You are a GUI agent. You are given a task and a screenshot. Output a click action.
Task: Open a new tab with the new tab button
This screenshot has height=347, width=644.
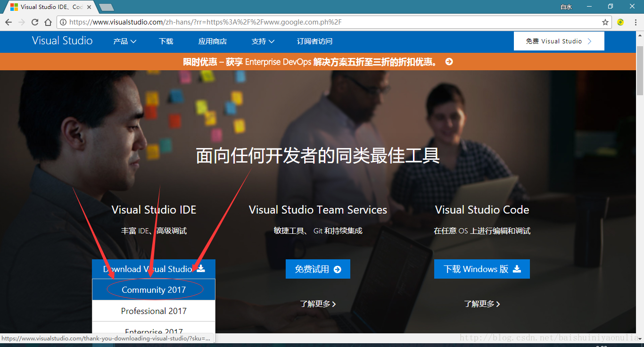pyautogui.click(x=107, y=7)
